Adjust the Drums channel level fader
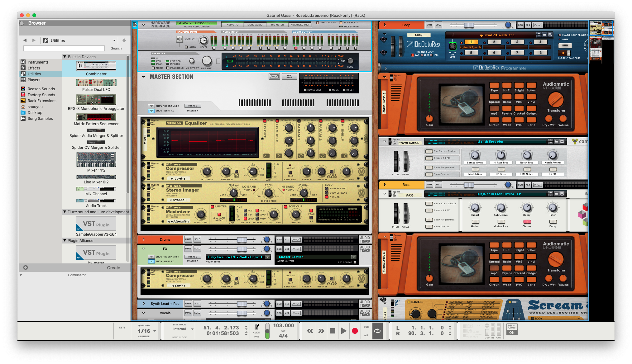This screenshot has height=364, width=632. pyautogui.click(x=242, y=239)
